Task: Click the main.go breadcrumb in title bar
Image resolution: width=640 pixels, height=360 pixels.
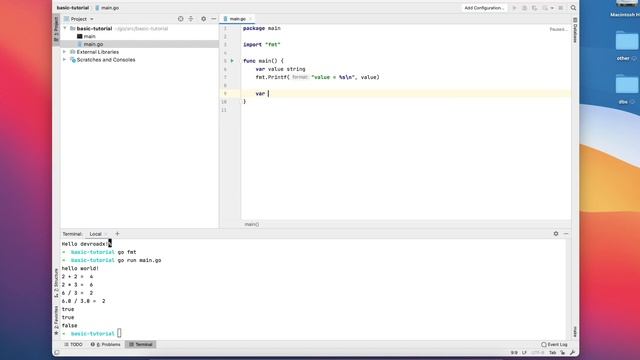Action: 107,8
